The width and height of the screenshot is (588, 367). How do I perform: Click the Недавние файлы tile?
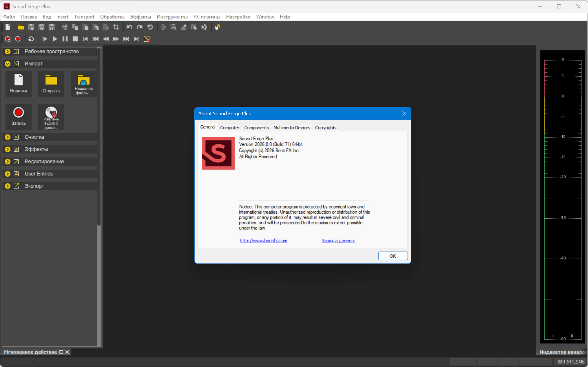point(84,84)
